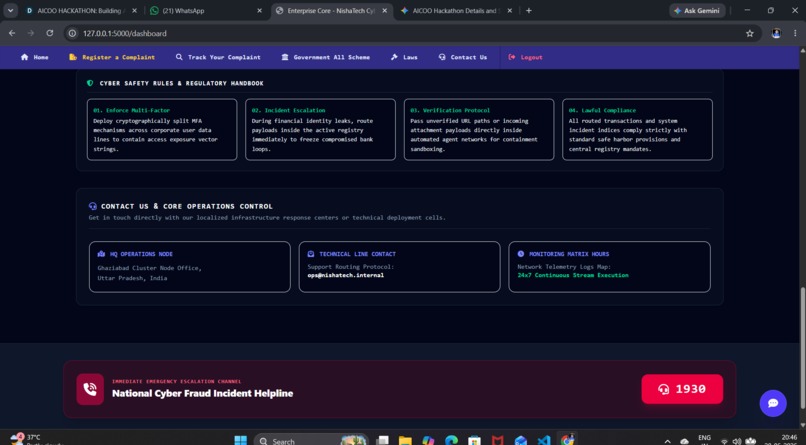This screenshot has width=806, height=445.
Task: Go to Home in the navbar
Action: click(x=34, y=57)
